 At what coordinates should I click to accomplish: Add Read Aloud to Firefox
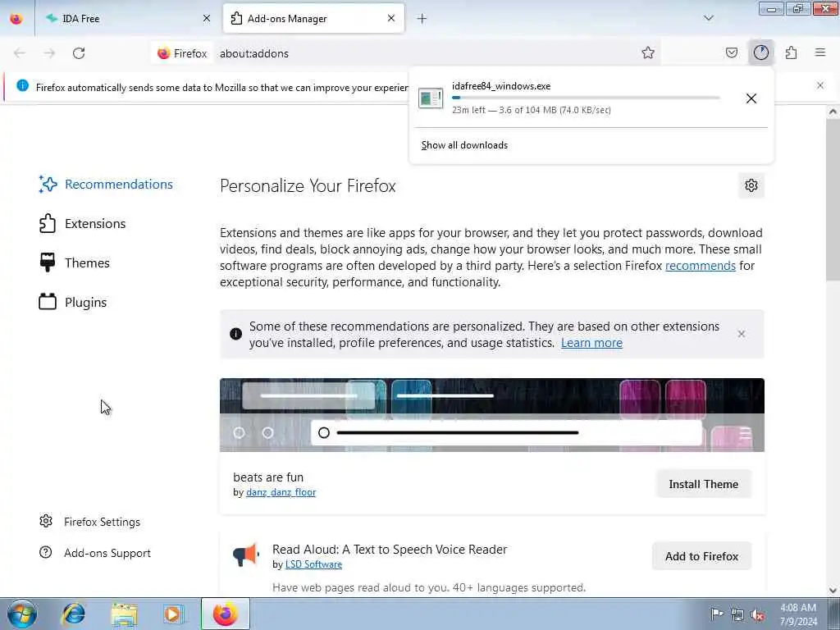click(702, 556)
